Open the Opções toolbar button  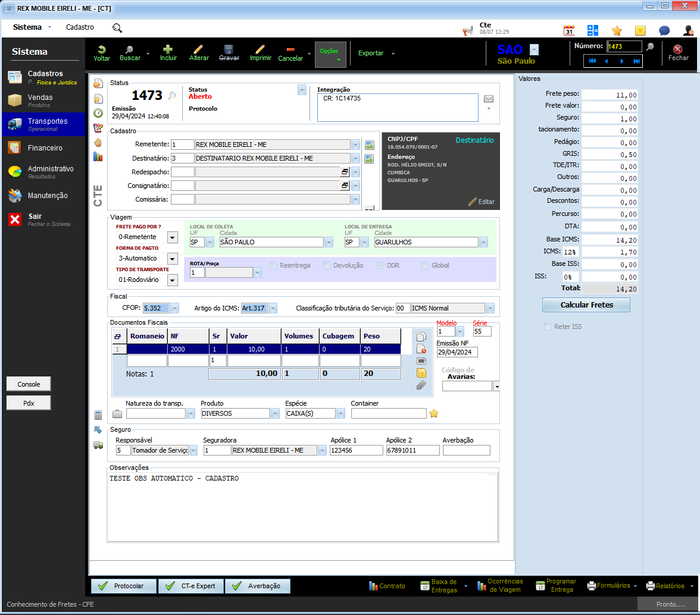(x=330, y=54)
